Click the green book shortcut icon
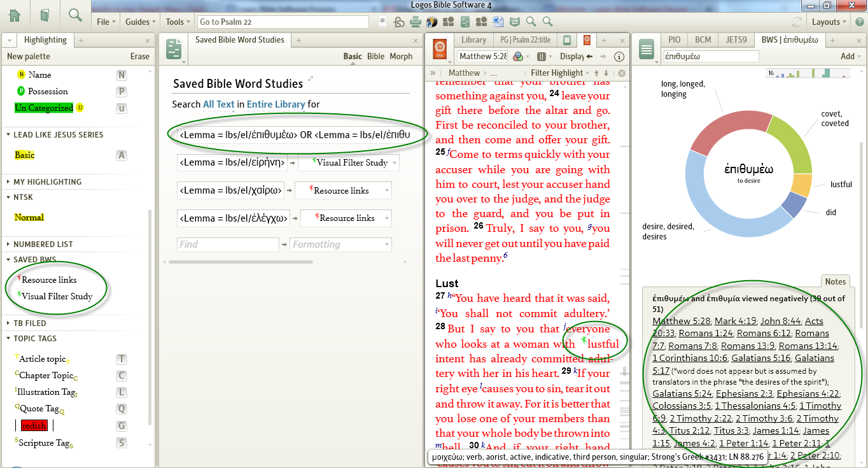868x468 pixels. (x=465, y=22)
